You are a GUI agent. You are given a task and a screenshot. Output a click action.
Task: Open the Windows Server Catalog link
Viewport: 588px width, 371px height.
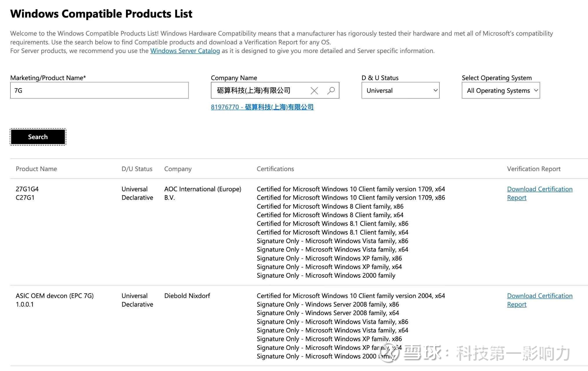pyautogui.click(x=185, y=51)
